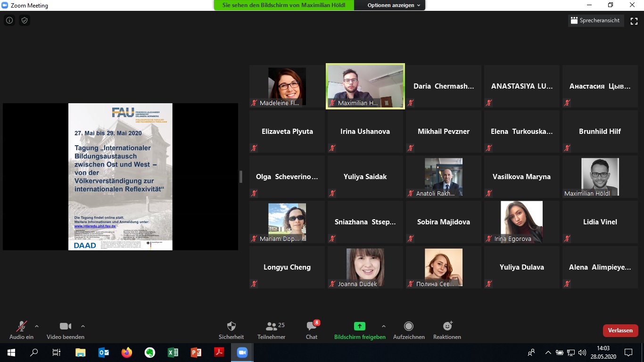
Task: Click Bildschirm freigeben to share screen
Action: click(x=360, y=330)
